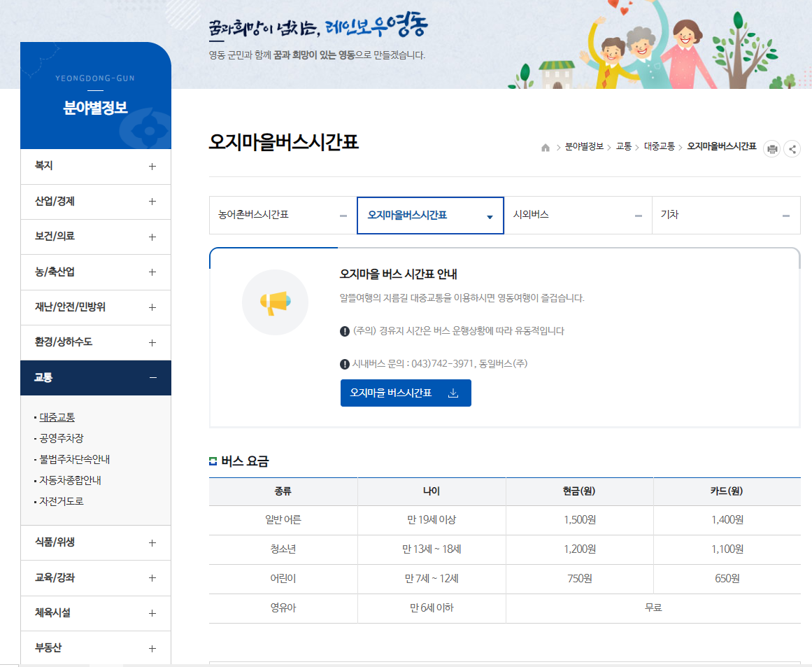812x667 pixels.
Task: Go to 분야별정보 in the breadcrumb
Action: pyautogui.click(x=584, y=147)
